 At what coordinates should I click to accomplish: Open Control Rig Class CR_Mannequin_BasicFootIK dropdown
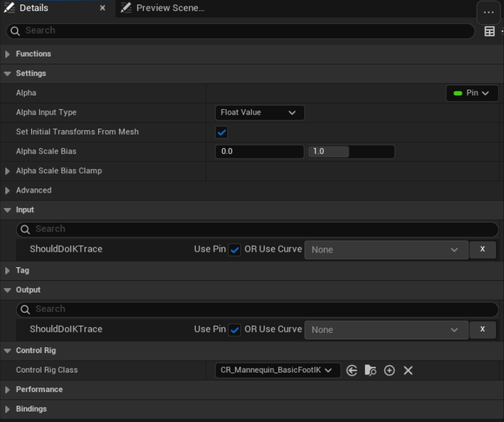(278, 370)
